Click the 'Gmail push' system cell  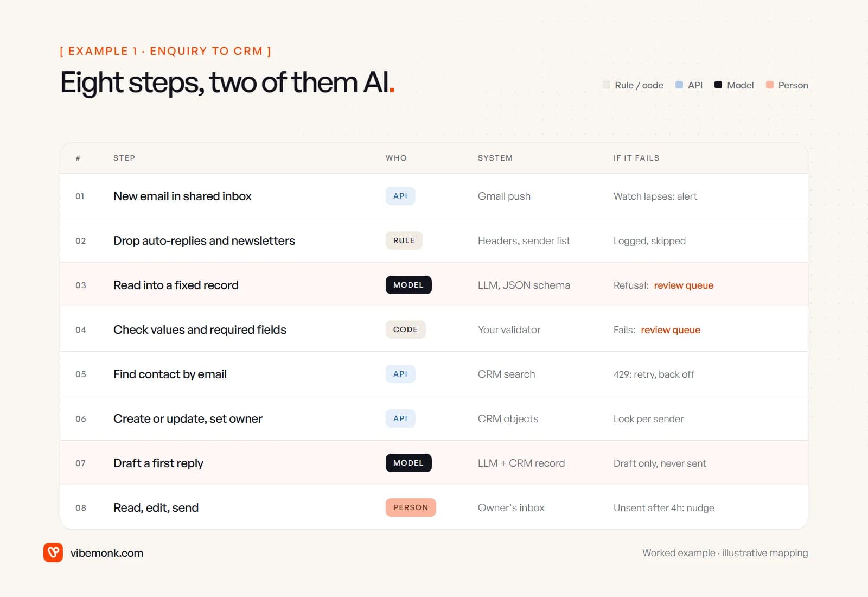click(504, 196)
